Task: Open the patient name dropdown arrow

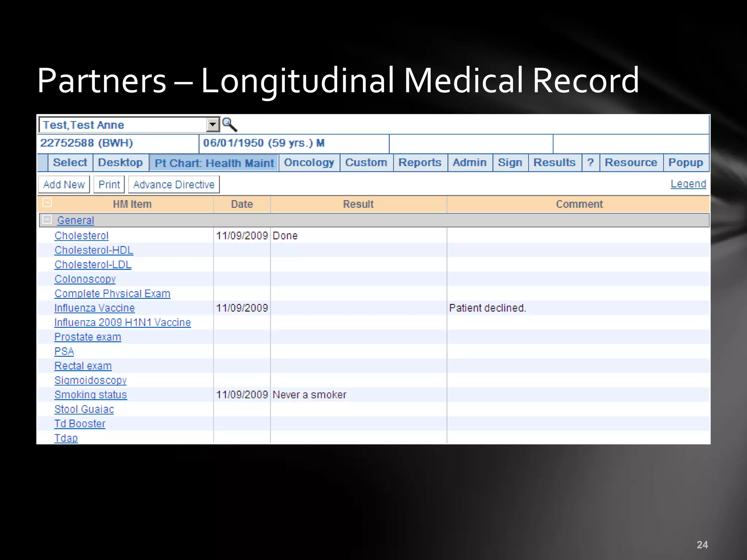Action: tap(213, 125)
